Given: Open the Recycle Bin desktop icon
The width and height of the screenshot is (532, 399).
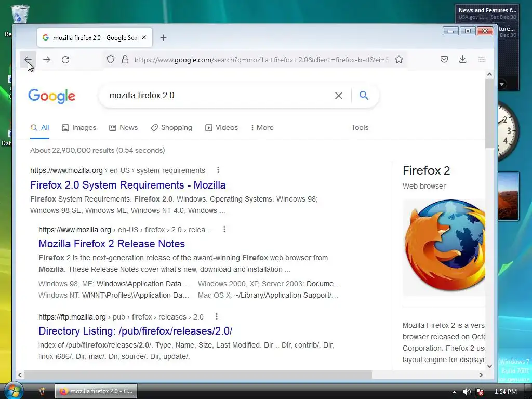Looking at the screenshot, I should (20, 14).
